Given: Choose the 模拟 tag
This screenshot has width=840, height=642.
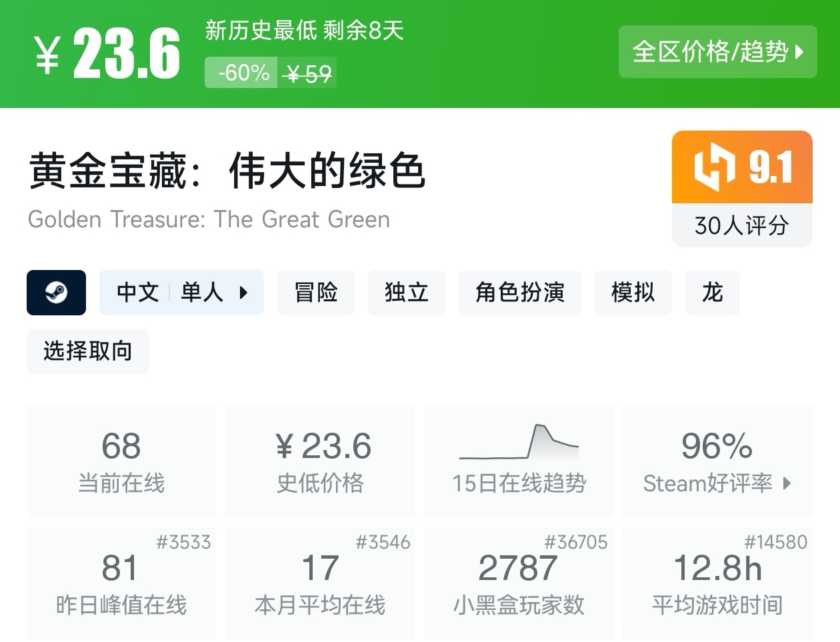Looking at the screenshot, I should pyautogui.click(x=633, y=293).
